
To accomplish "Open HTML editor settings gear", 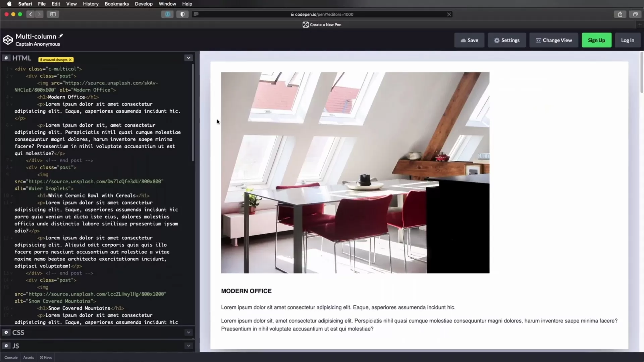I will click(6, 58).
